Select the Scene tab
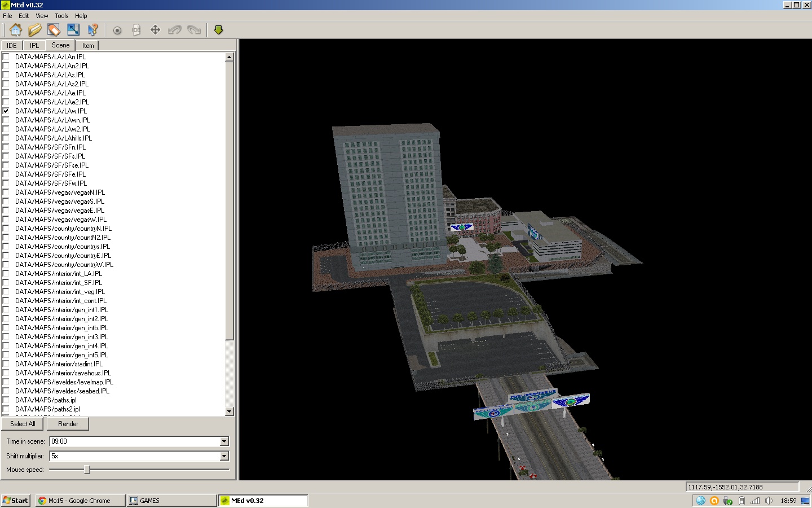This screenshot has height=508, width=812. tap(61, 45)
